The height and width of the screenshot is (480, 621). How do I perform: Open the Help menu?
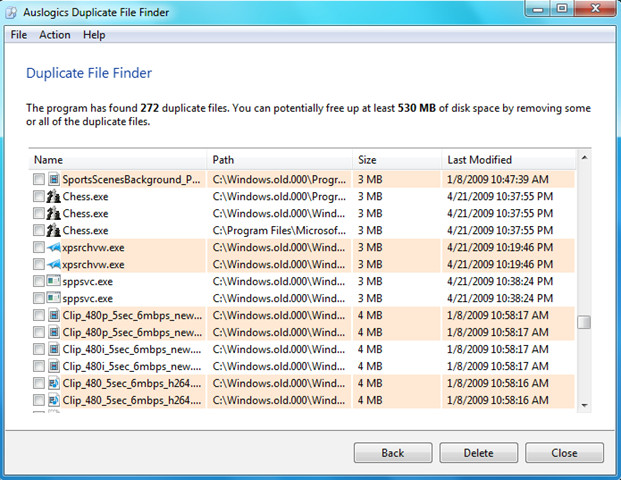pyautogui.click(x=94, y=35)
